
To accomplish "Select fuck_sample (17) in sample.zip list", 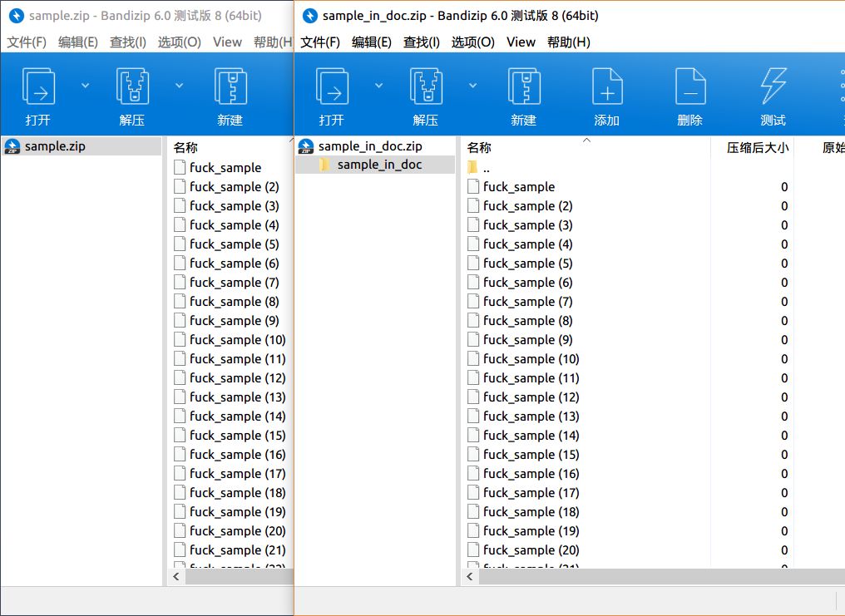I will 237,473.
